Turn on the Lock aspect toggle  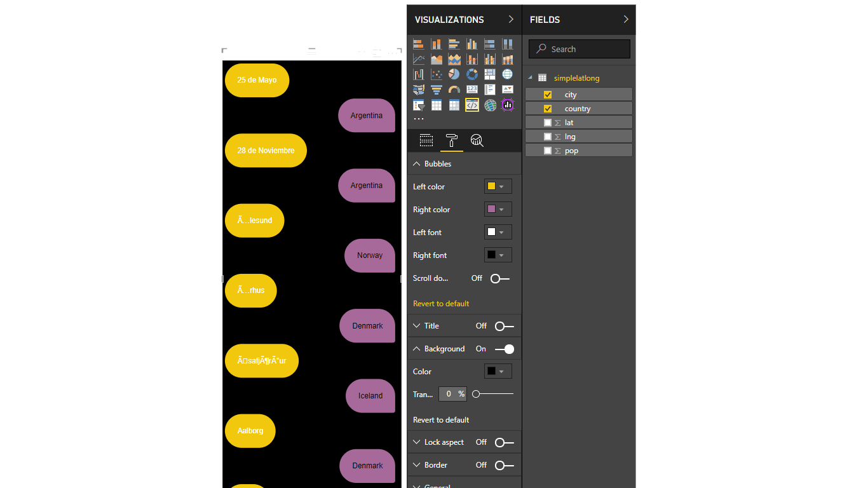pyautogui.click(x=504, y=442)
